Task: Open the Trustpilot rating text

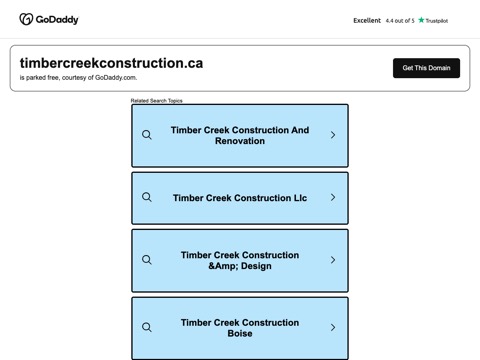Action: pos(400,21)
